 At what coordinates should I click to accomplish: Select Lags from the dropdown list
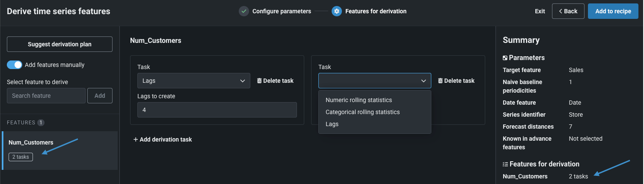coord(332,124)
